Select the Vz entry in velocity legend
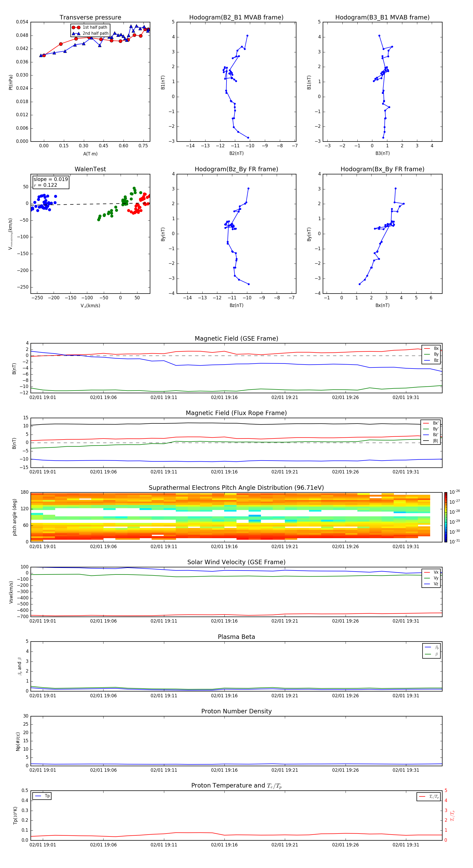Screen dimensions: 473x868 coord(431,584)
